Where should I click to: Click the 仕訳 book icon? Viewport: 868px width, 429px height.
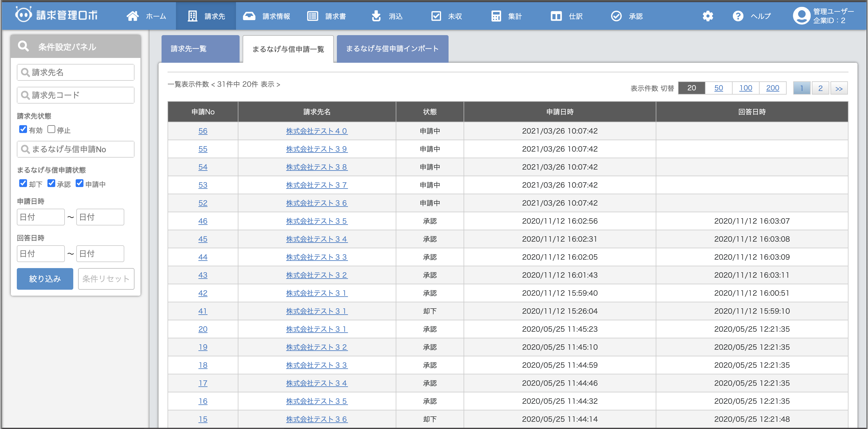pos(556,16)
